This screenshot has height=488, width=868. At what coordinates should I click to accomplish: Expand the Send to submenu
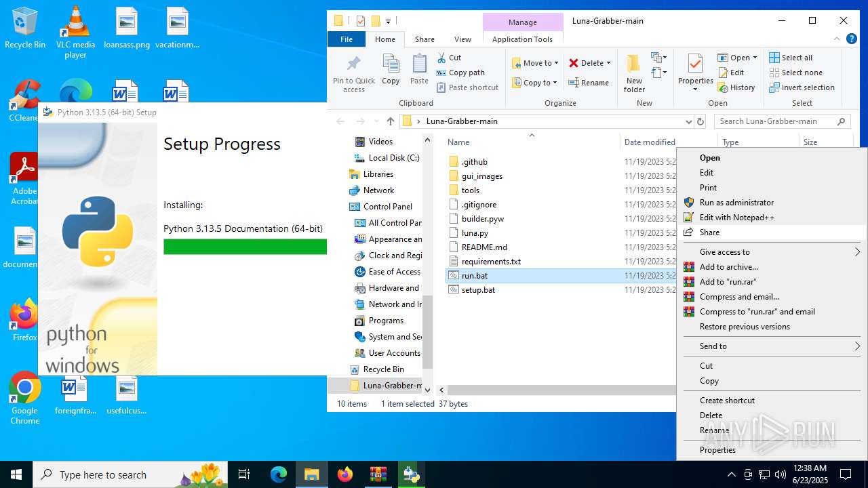pos(772,346)
